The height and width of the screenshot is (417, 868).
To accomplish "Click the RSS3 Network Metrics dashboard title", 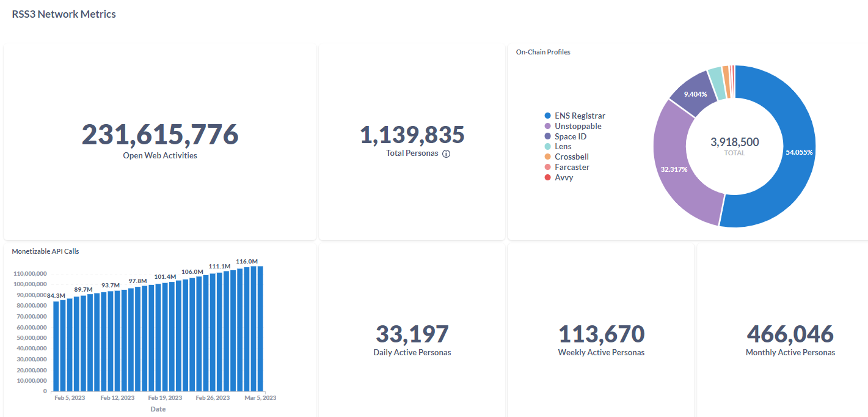I will [64, 13].
